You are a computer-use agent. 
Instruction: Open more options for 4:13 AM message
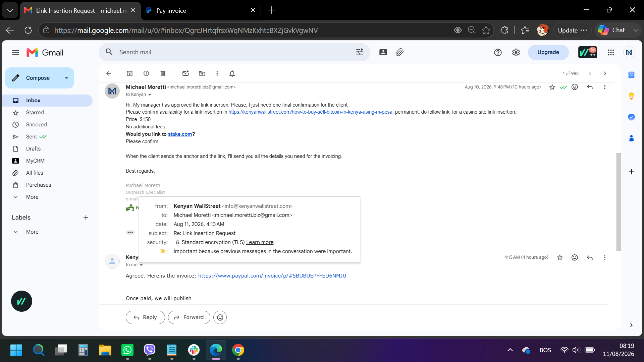(605, 257)
